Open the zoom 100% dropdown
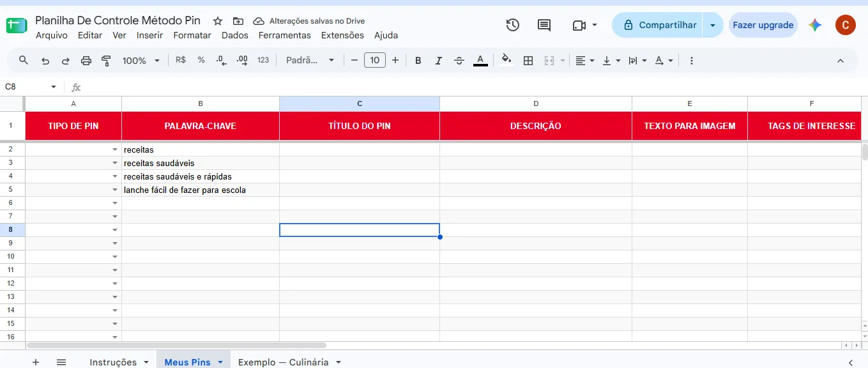 (141, 60)
